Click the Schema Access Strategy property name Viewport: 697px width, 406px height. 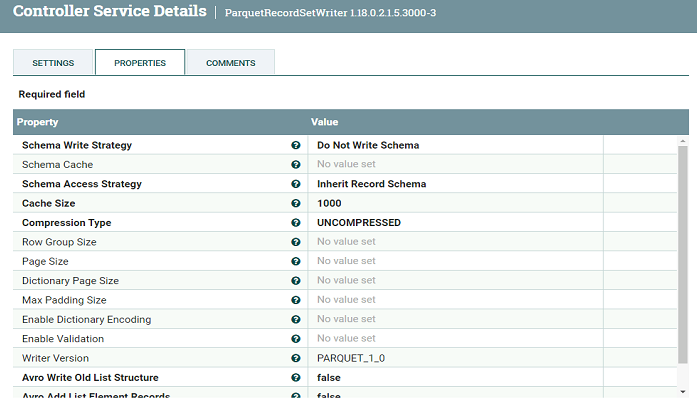click(82, 184)
